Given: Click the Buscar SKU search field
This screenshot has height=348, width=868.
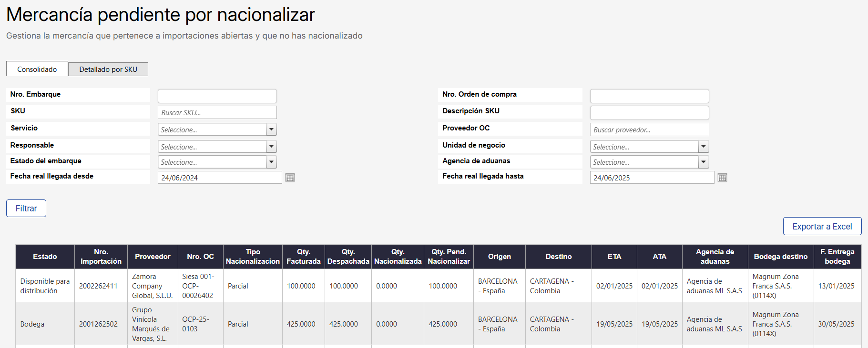Looking at the screenshot, I should tap(217, 113).
